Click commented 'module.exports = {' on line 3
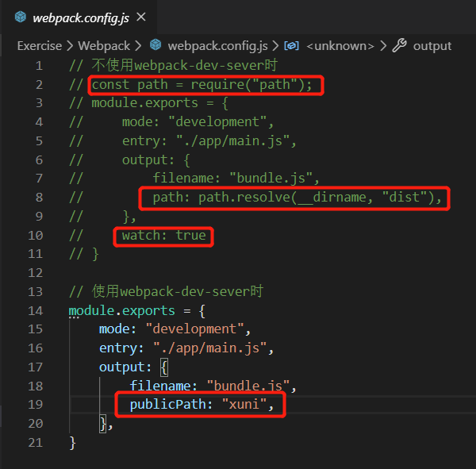The height and width of the screenshot is (469, 476). [x=159, y=103]
